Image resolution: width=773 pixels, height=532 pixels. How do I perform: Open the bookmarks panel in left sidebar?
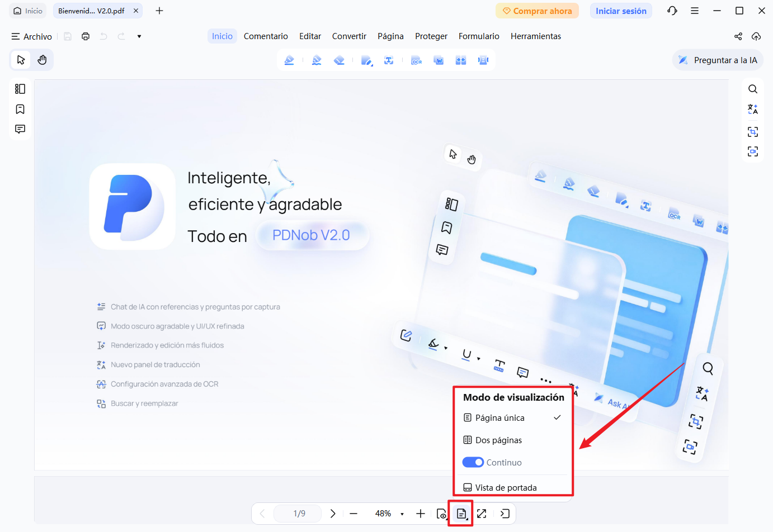pos(20,109)
